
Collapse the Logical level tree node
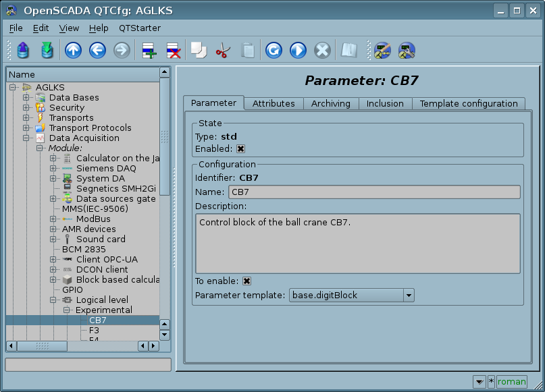(53, 300)
